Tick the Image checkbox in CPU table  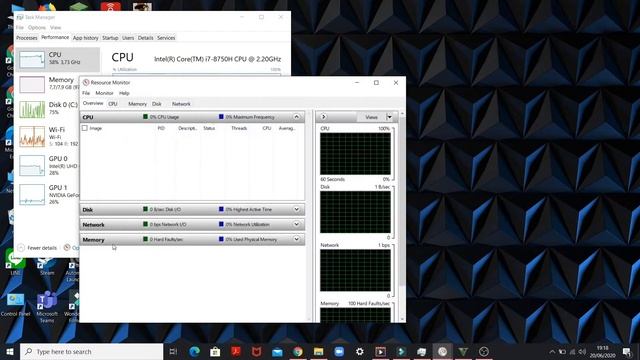(x=84, y=128)
